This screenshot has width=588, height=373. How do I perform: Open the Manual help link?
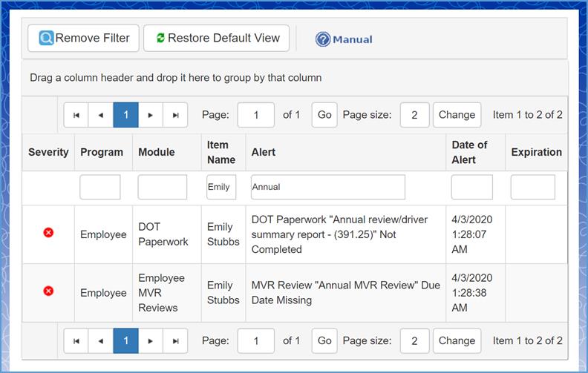coord(344,39)
